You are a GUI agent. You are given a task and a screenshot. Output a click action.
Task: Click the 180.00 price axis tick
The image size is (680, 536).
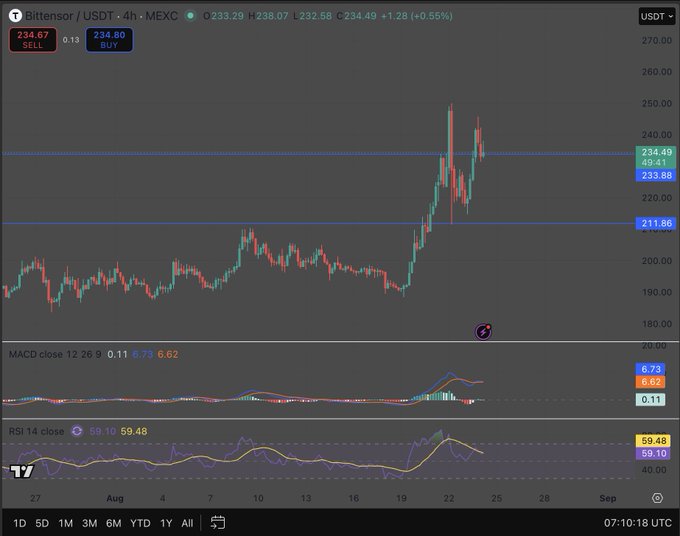[x=657, y=324]
